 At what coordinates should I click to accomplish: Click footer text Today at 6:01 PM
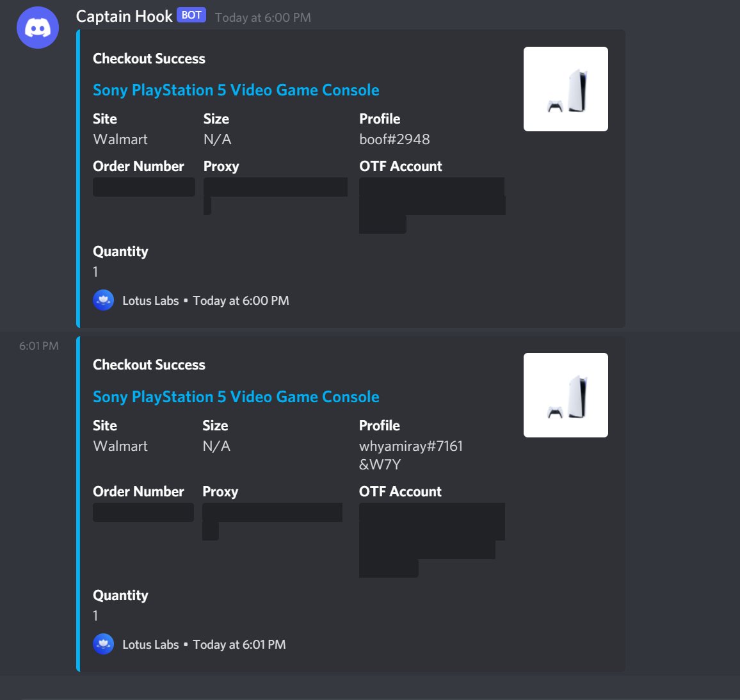click(x=239, y=644)
